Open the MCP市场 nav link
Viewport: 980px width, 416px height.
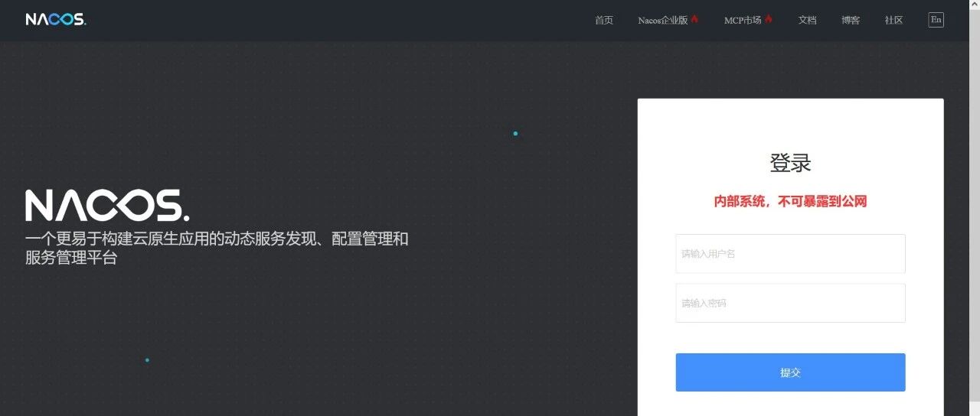743,20
